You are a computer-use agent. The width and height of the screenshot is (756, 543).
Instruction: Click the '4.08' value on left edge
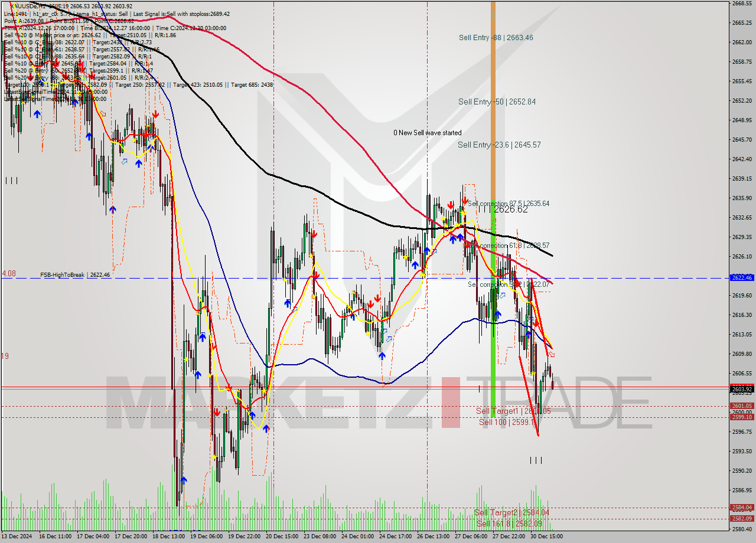[x=8, y=274]
